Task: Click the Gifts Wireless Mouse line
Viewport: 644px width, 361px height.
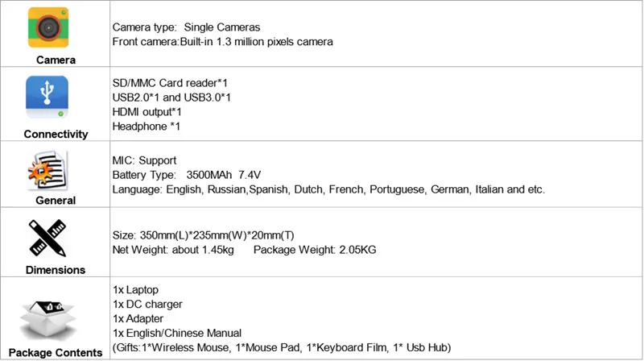Action: 282,346
